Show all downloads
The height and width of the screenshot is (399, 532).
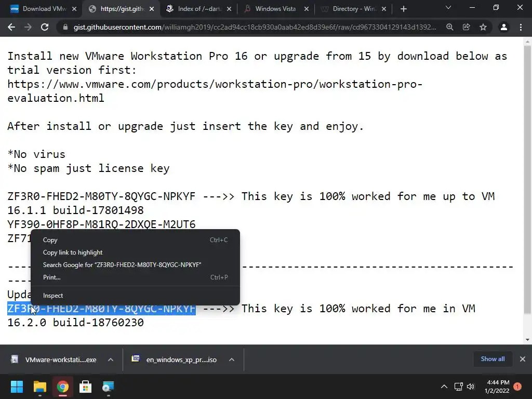(493, 359)
